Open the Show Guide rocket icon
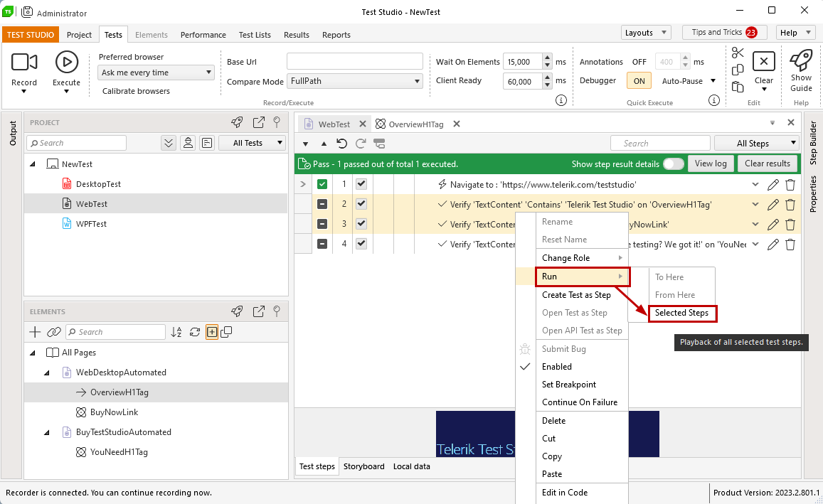Screen dimensions: 823x504 click(801, 60)
